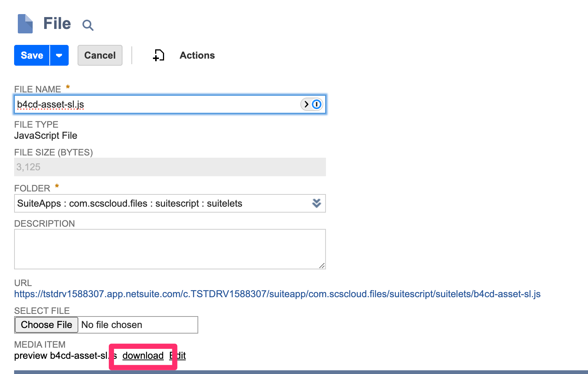Viewport: 588px width, 374px height.
Task: Click the 1Password icon in File Name field
Action: pyautogui.click(x=317, y=104)
